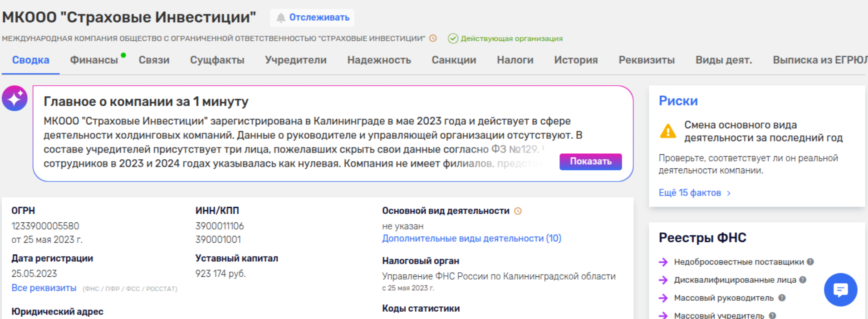Click the purple sparkle AI summary icon
This screenshot has width=868, height=319.
15,98
